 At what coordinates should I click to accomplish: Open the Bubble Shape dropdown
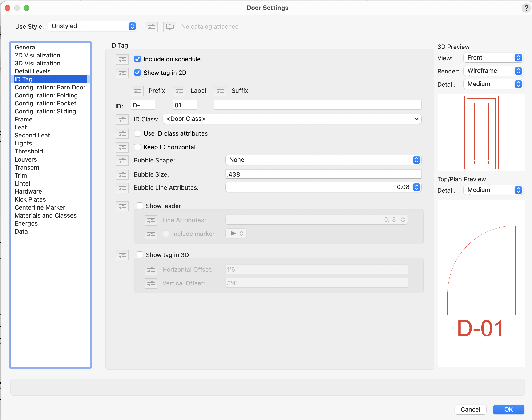323,160
